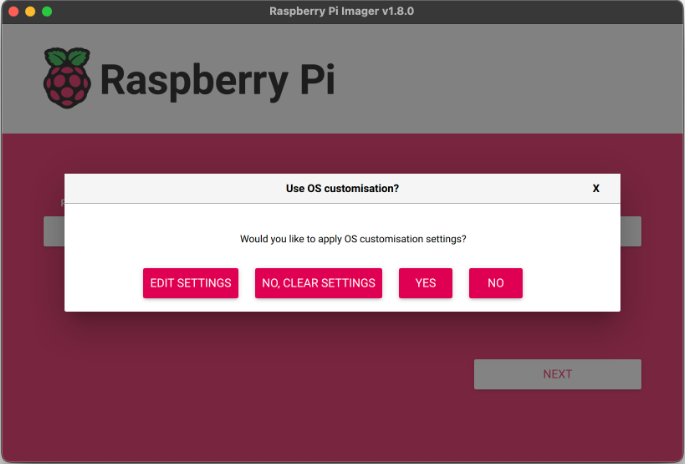The width and height of the screenshot is (685, 464).
Task: Click the greyed-out NEXT button
Action: [x=557, y=374]
